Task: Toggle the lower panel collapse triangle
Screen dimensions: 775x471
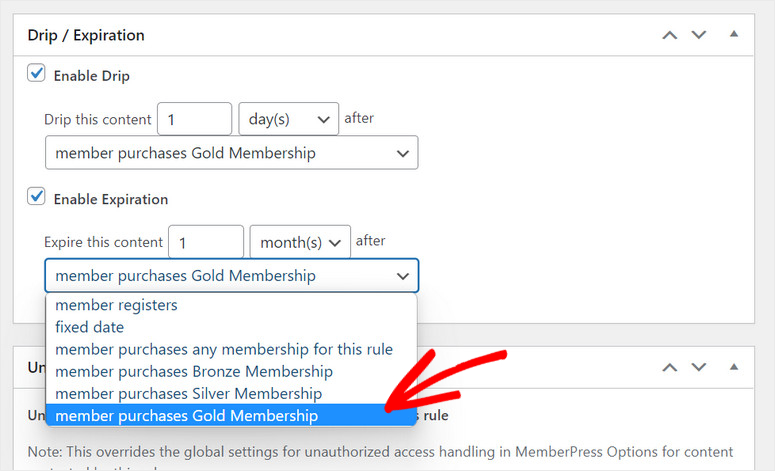Action: (733, 368)
